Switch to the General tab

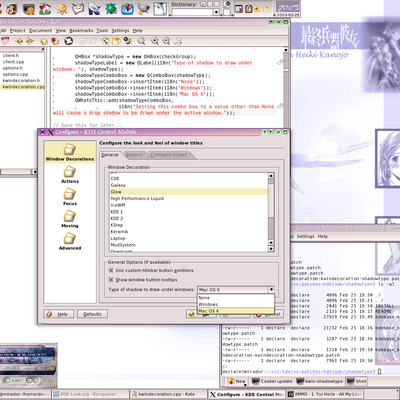pos(110,155)
